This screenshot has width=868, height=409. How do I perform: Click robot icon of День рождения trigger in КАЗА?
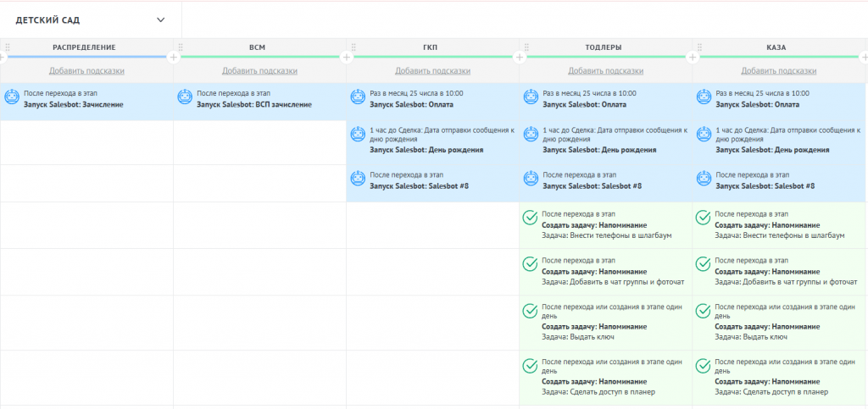[x=704, y=133]
